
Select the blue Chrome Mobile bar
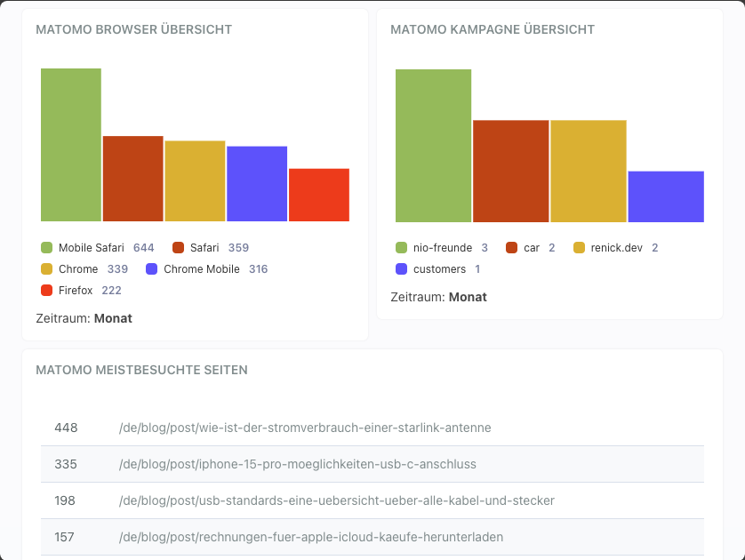tap(257, 184)
